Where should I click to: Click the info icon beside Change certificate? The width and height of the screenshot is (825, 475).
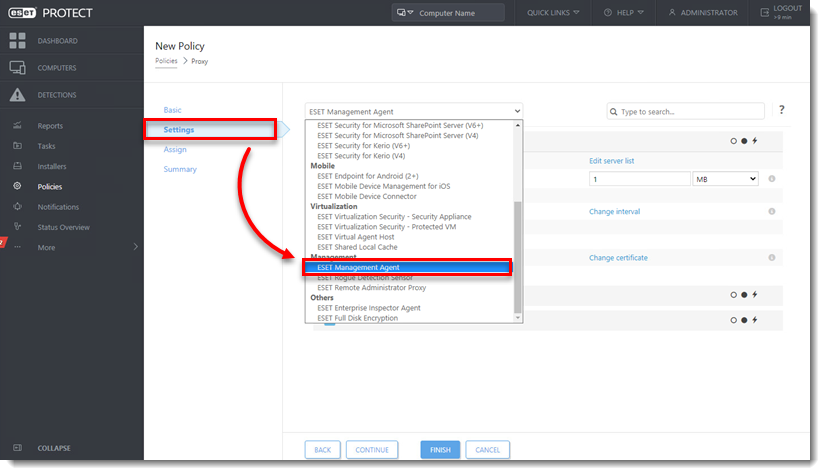[x=772, y=258]
